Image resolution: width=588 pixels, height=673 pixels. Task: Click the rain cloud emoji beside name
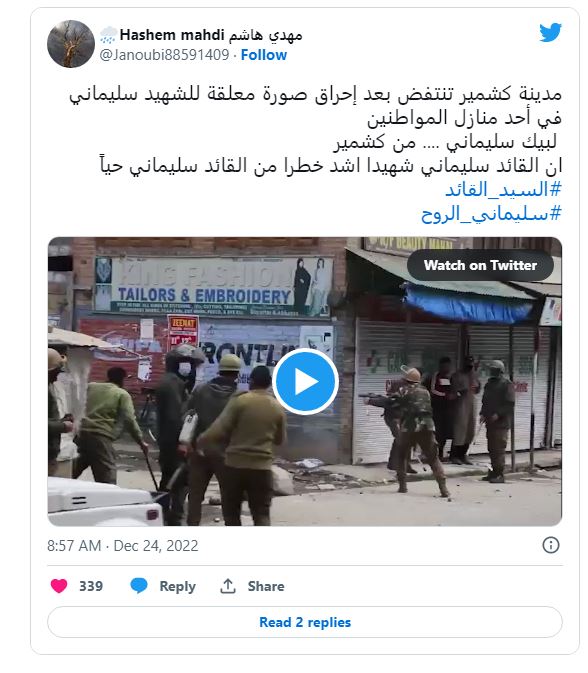tap(108, 35)
